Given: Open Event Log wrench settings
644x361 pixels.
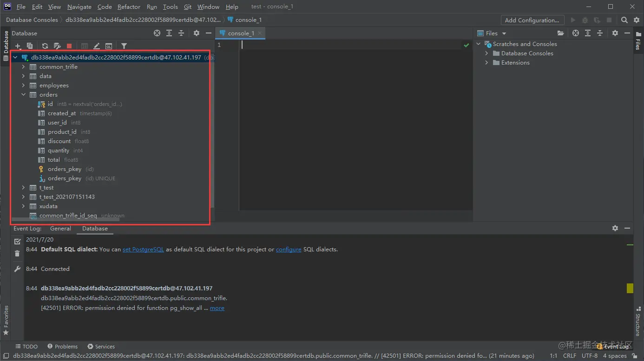Looking at the screenshot, I should click(x=17, y=269).
